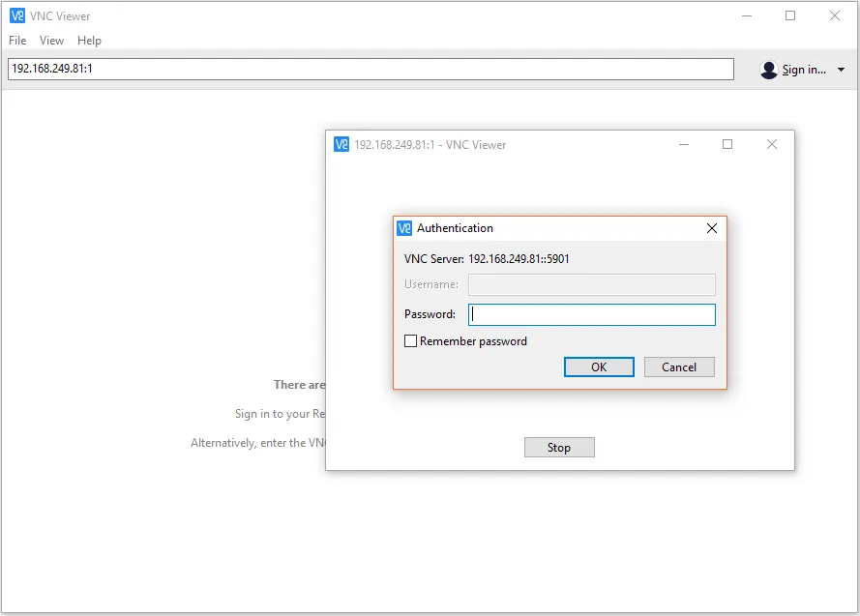Click the VNC server address bar
This screenshot has height=616, width=860.
click(371, 69)
